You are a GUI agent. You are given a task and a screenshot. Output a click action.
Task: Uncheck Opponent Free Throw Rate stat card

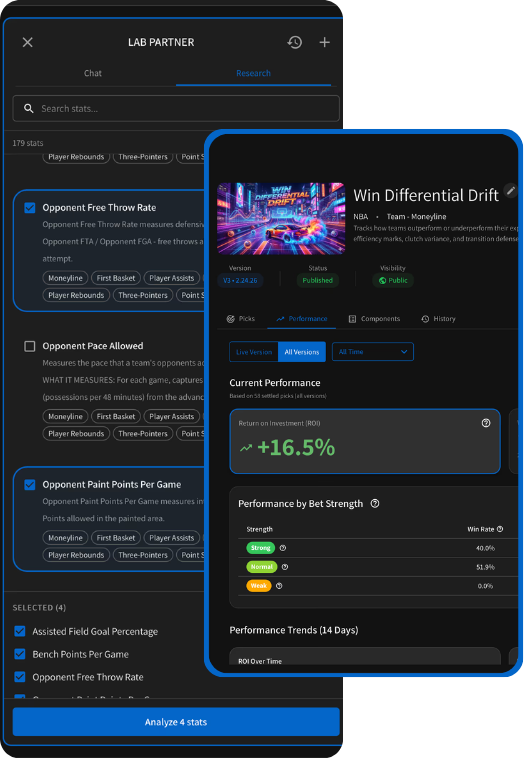(30, 208)
